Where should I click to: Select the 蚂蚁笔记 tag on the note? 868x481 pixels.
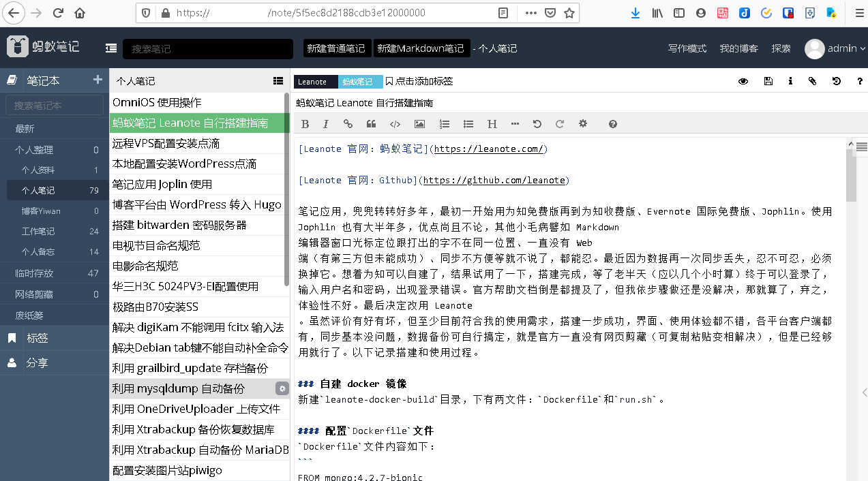[x=360, y=82]
